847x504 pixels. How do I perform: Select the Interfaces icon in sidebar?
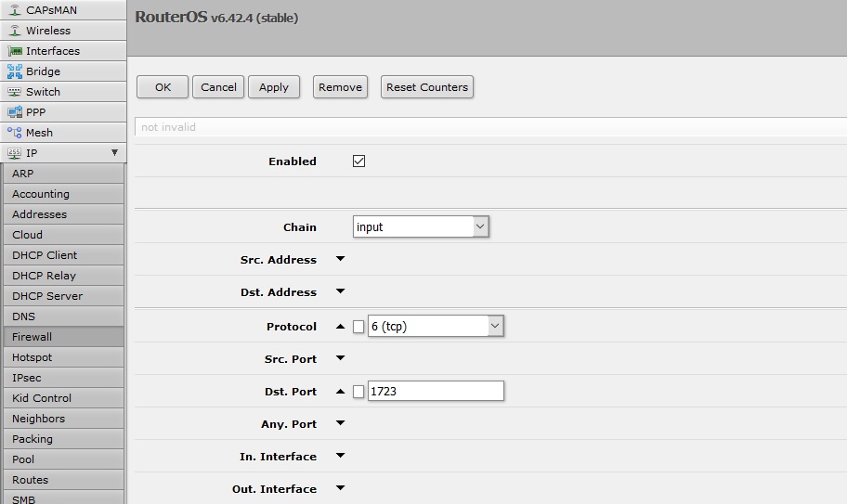tap(15, 51)
